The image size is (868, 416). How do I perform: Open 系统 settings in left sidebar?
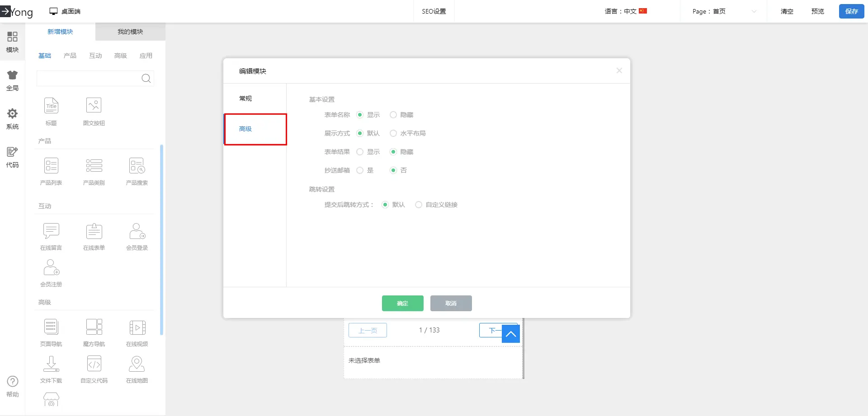[12, 118]
